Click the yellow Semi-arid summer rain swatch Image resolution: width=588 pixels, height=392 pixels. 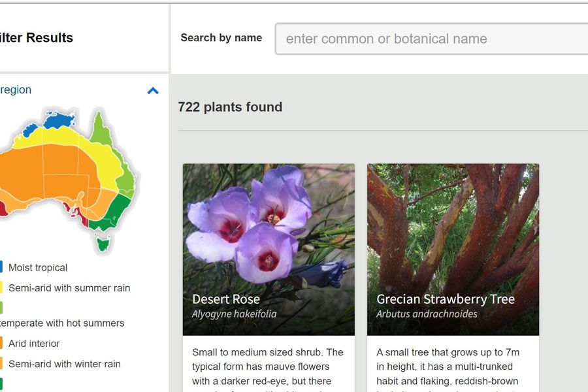(x=1, y=287)
